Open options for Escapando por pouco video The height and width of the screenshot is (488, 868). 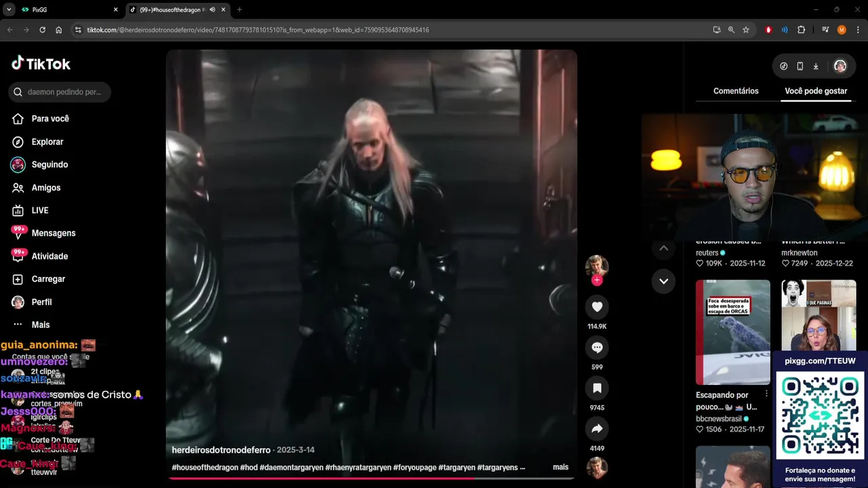click(x=767, y=394)
